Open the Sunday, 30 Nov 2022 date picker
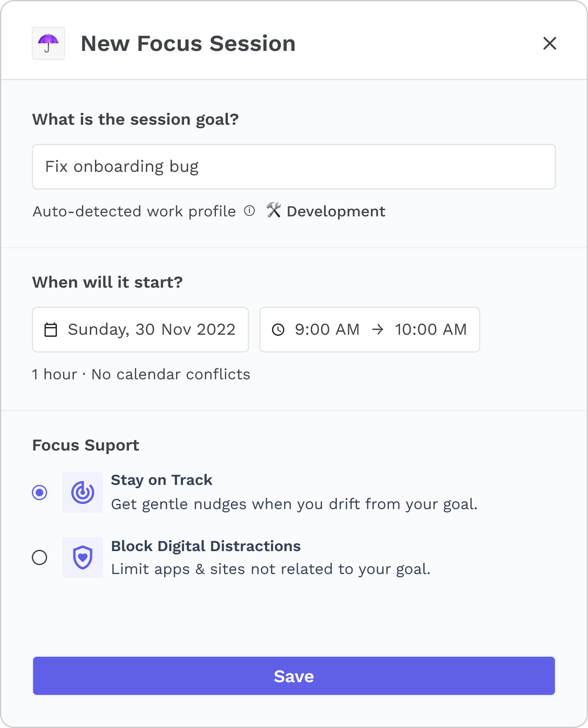Screen dimensions: 588x728 coord(151,330)
